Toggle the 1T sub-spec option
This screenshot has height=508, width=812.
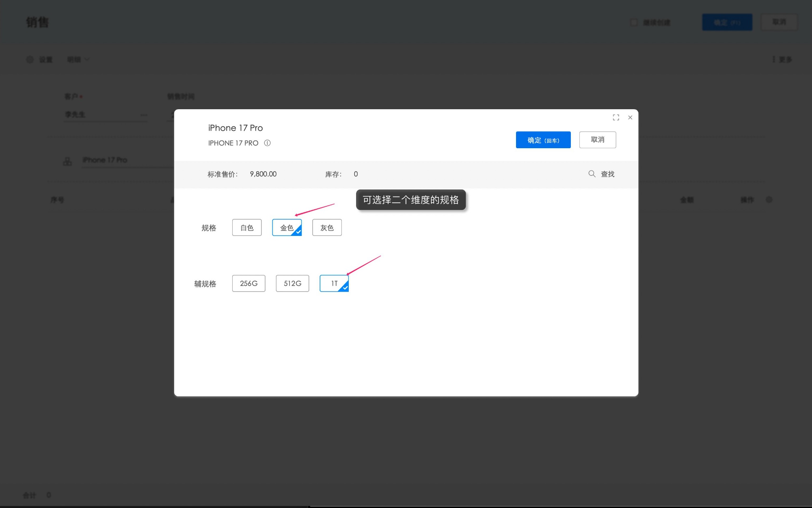point(334,283)
